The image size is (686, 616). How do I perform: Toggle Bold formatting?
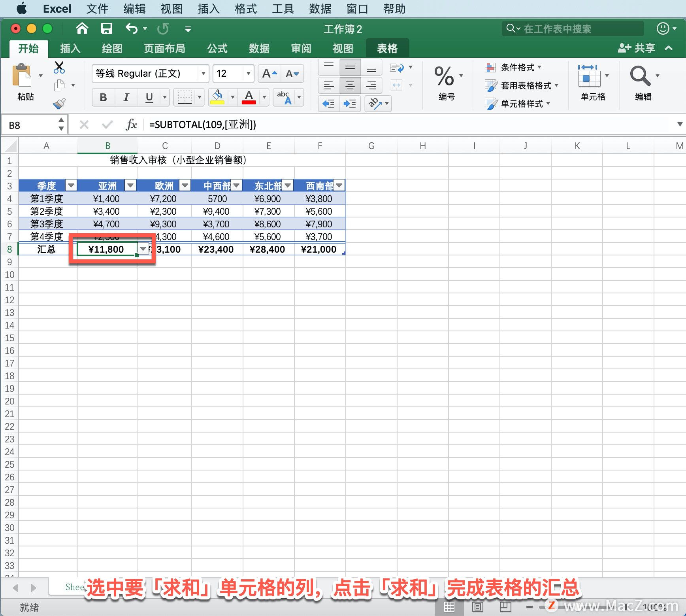coord(103,97)
